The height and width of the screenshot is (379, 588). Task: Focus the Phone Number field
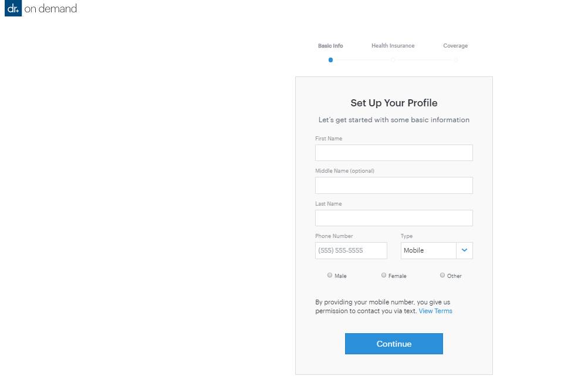coord(351,250)
